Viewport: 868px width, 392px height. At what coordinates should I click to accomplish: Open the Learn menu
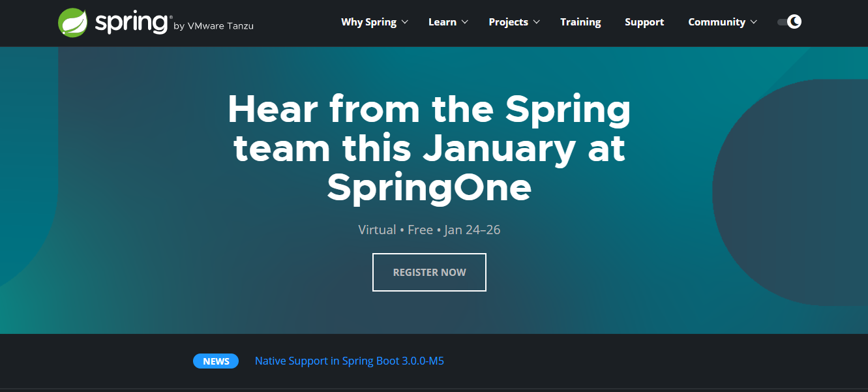point(442,22)
